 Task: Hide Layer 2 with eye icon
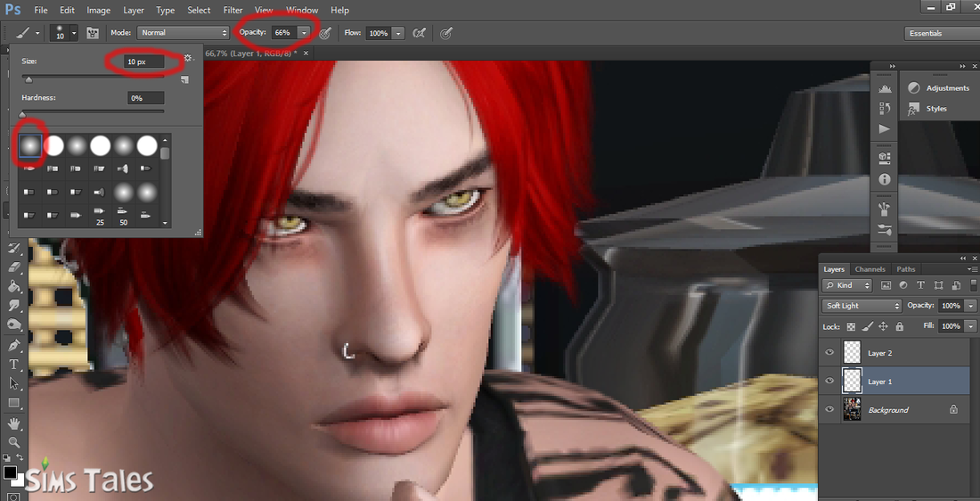[829, 353]
